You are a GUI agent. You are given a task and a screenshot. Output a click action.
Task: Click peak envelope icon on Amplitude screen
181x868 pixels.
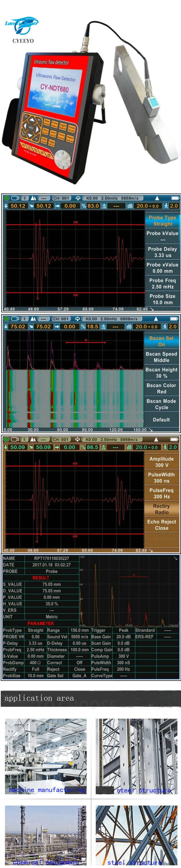point(33,439)
